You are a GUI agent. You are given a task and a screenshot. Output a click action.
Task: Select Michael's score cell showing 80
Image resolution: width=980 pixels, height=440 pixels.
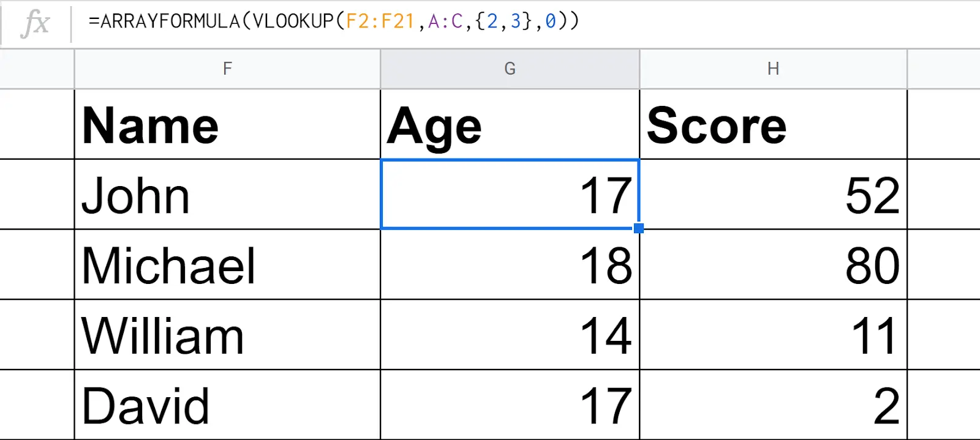tap(773, 265)
